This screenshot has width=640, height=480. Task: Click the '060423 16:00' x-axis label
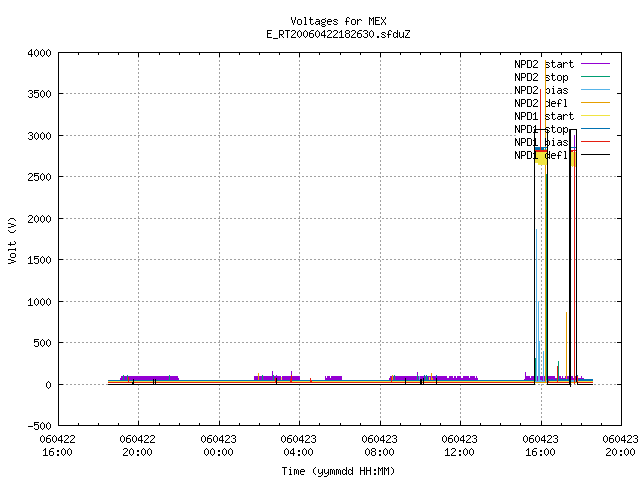540,446
